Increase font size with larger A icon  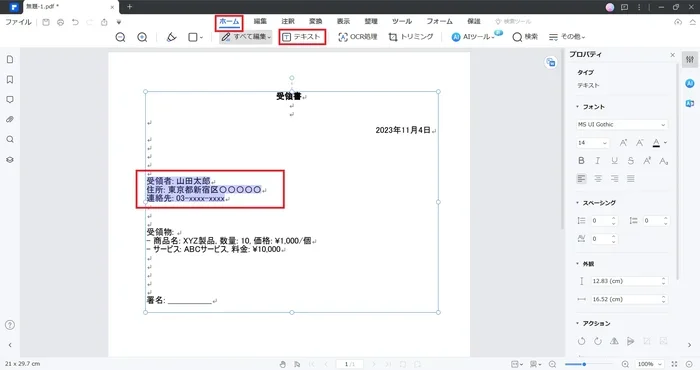623,143
